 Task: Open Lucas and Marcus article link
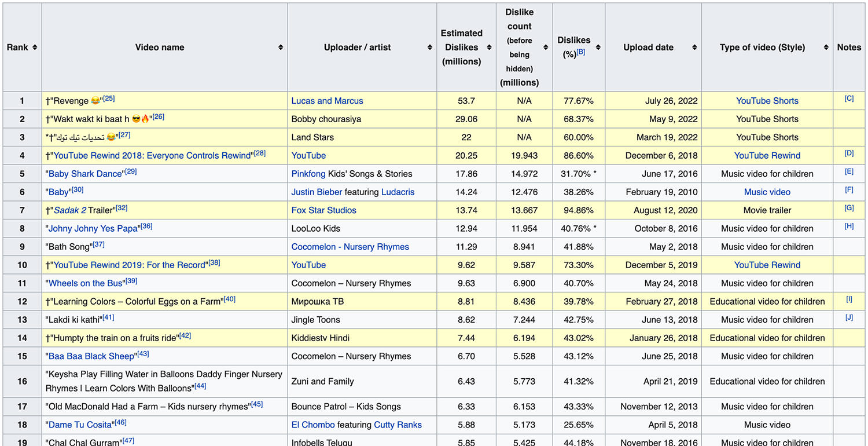click(x=328, y=101)
